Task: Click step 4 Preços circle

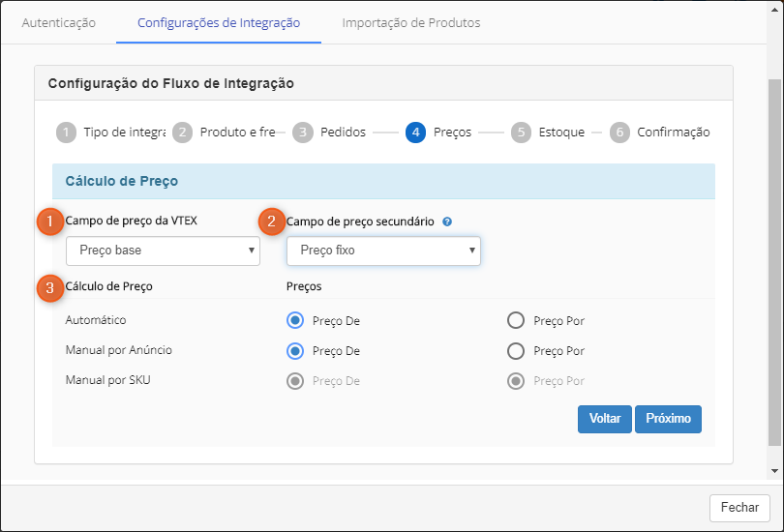Action: [x=416, y=133]
